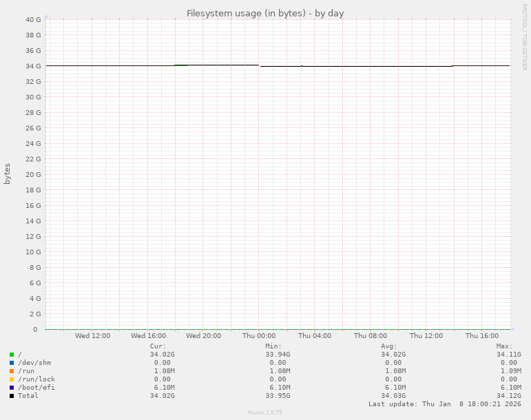This screenshot has width=531, height=420.
Task: Click the 'Thu 04:00' x-axis label
Action: point(315,336)
